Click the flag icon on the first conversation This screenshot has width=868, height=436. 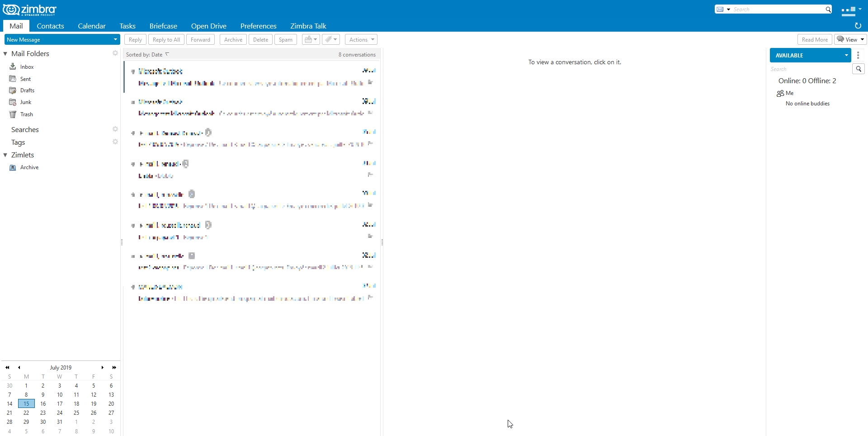pyautogui.click(x=370, y=82)
